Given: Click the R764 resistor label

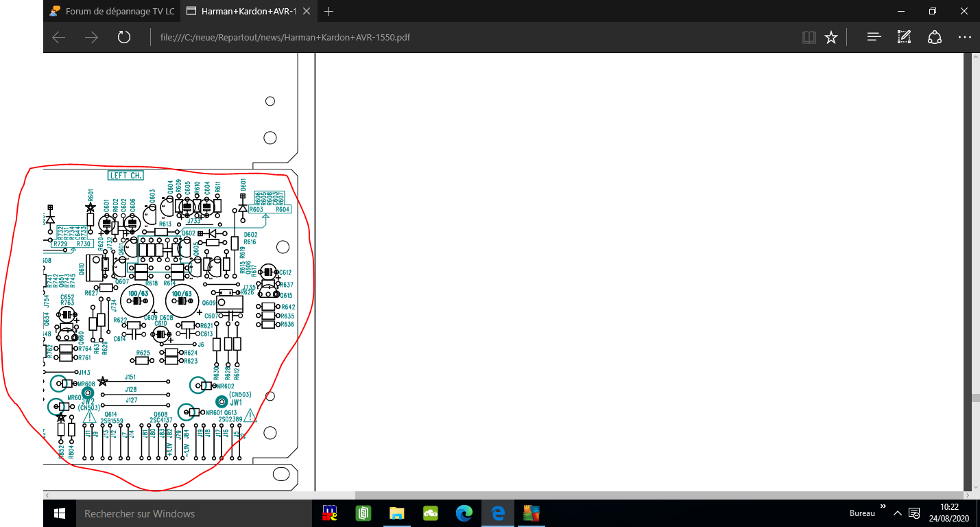Looking at the screenshot, I should click(x=85, y=349).
